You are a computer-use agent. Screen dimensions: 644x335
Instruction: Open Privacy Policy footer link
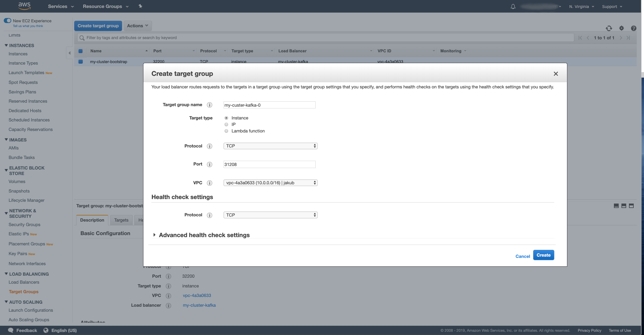point(589,330)
